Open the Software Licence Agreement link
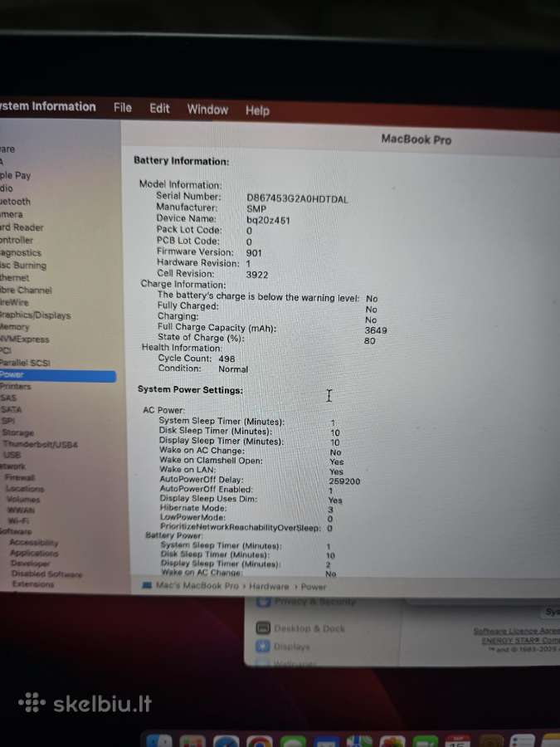 (517, 631)
